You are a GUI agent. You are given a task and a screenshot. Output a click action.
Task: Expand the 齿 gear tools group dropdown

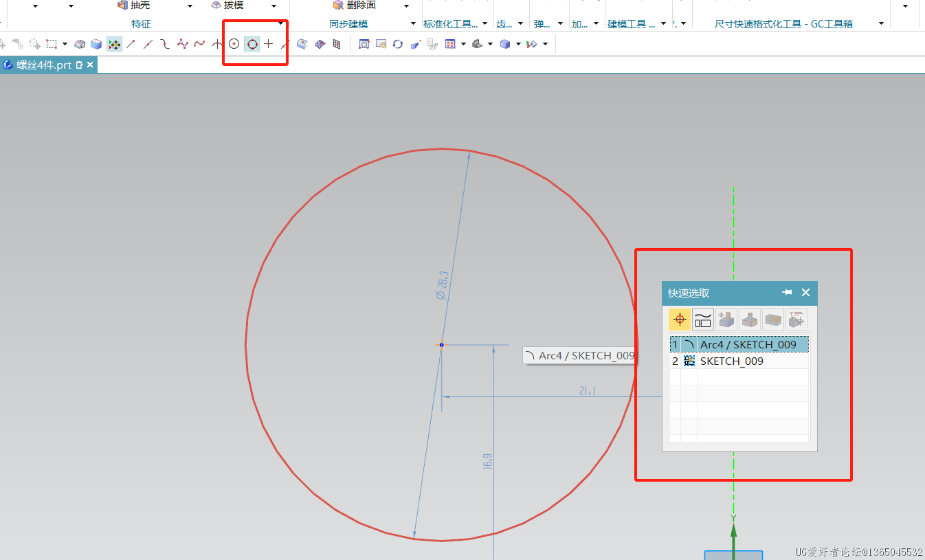[x=520, y=24]
